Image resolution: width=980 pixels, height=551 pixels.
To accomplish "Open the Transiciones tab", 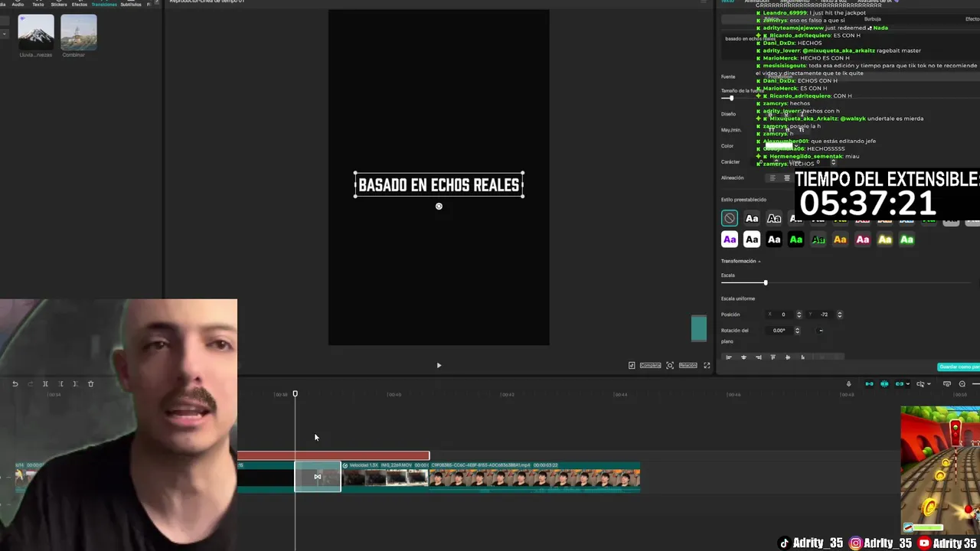I will [104, 4].
